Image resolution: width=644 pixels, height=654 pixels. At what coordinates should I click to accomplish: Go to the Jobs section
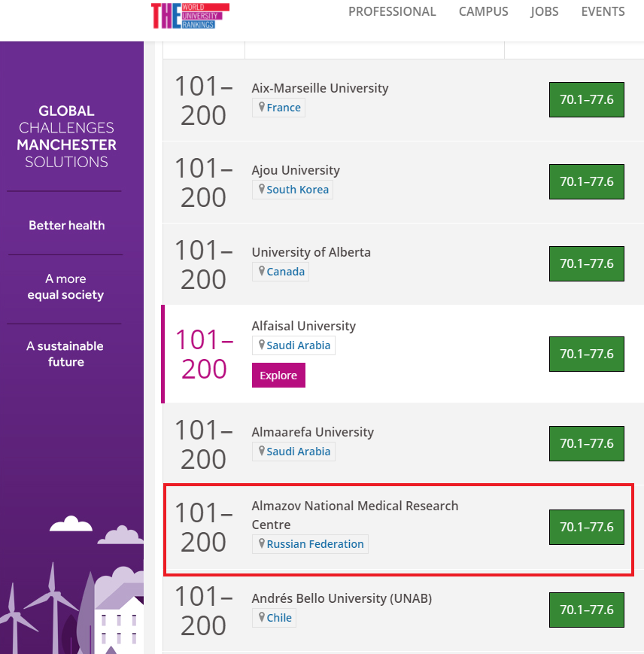tap(545, 11)
